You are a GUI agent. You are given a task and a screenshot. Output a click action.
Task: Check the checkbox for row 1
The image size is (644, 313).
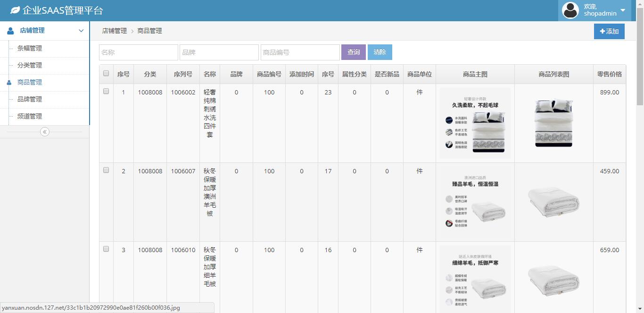(106, 91)
